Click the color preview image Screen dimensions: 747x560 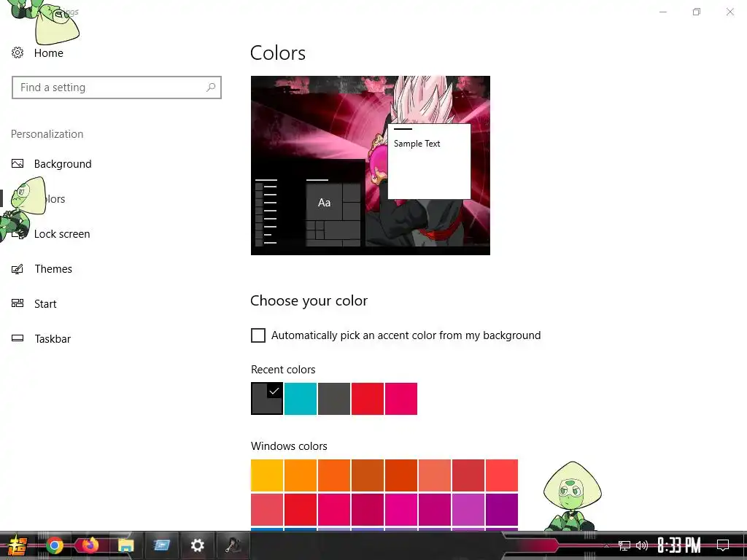(x=370, y=166)
